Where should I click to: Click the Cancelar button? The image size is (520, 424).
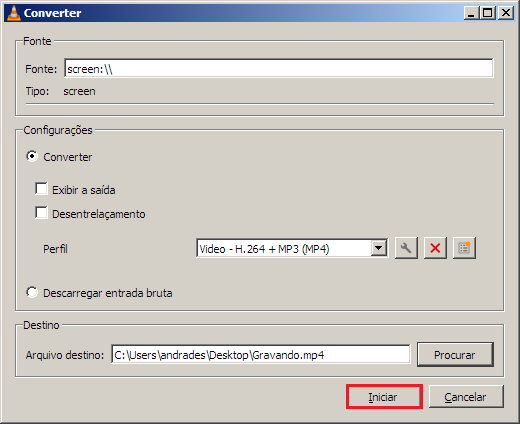point(466,397)
